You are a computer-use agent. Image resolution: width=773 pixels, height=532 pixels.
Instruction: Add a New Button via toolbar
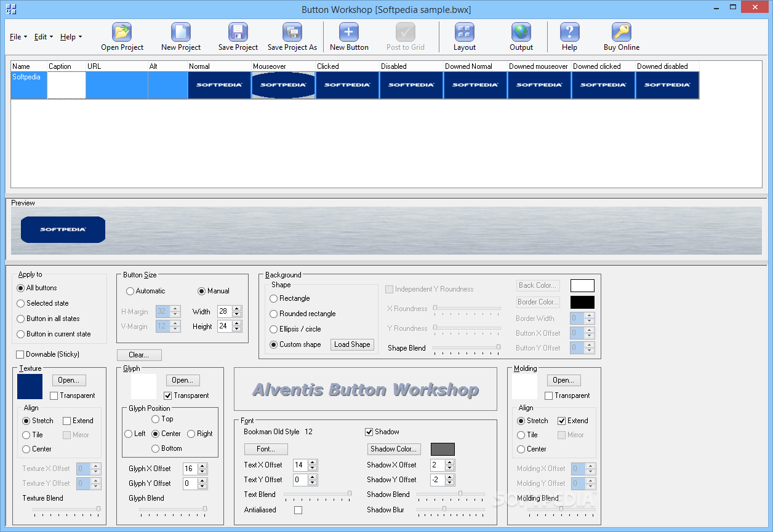pyautogui.click(x=349, y=32)
